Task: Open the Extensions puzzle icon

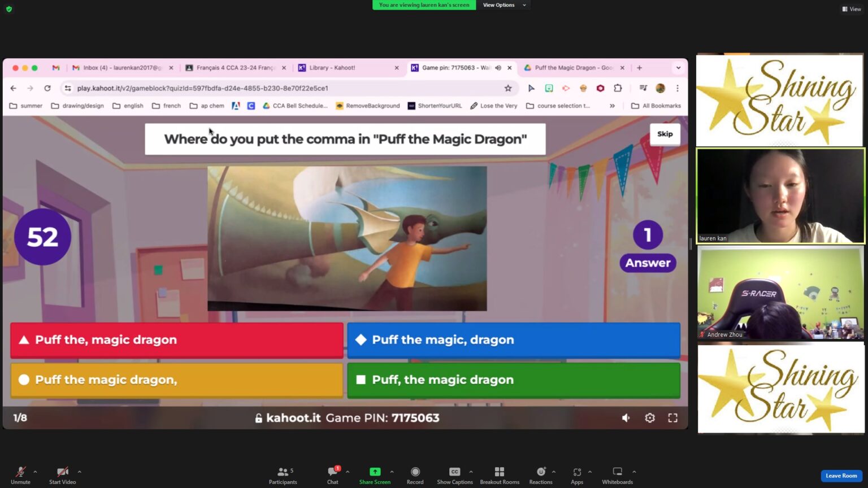Action: [618, 88]
